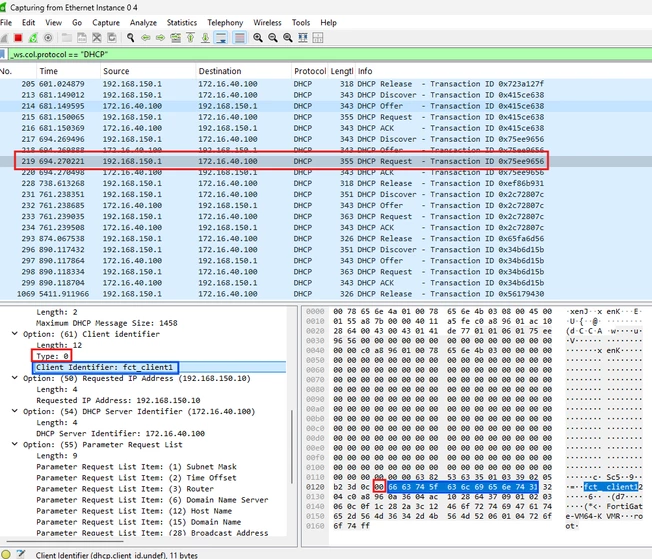This screenshot has height=559, width=652.
Task: Toggle packet list colorization
Action: click(x=240, y=38)
